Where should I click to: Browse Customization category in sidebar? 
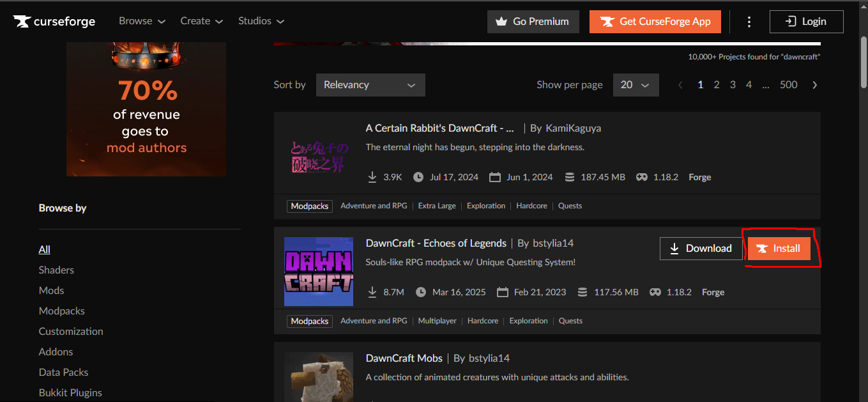pyautogui.click(x=71, y=331)
